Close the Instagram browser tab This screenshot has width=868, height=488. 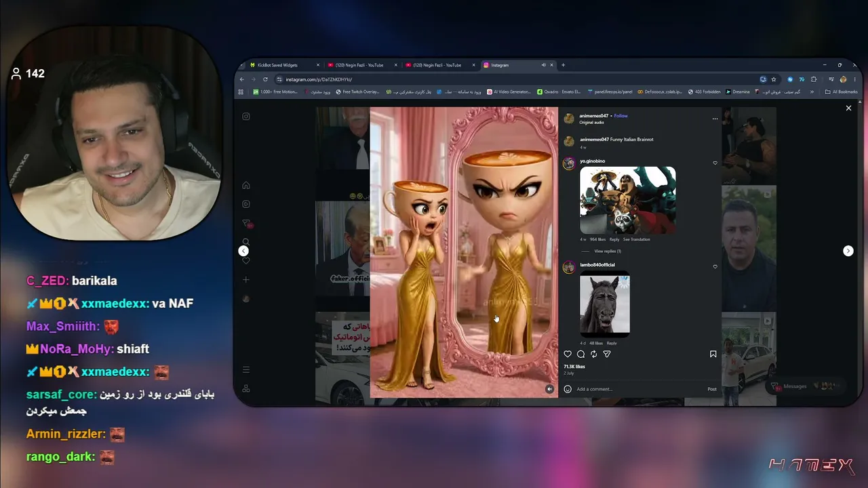[x=552, y=65]
